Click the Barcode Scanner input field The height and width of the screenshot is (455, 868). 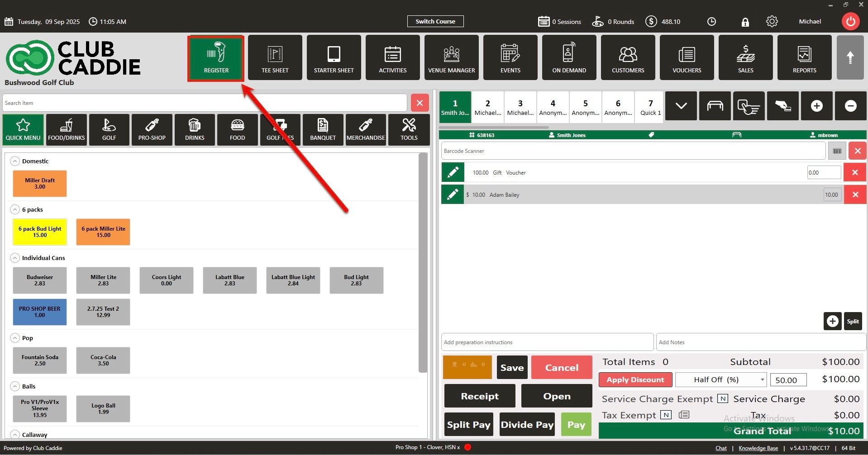633,151
